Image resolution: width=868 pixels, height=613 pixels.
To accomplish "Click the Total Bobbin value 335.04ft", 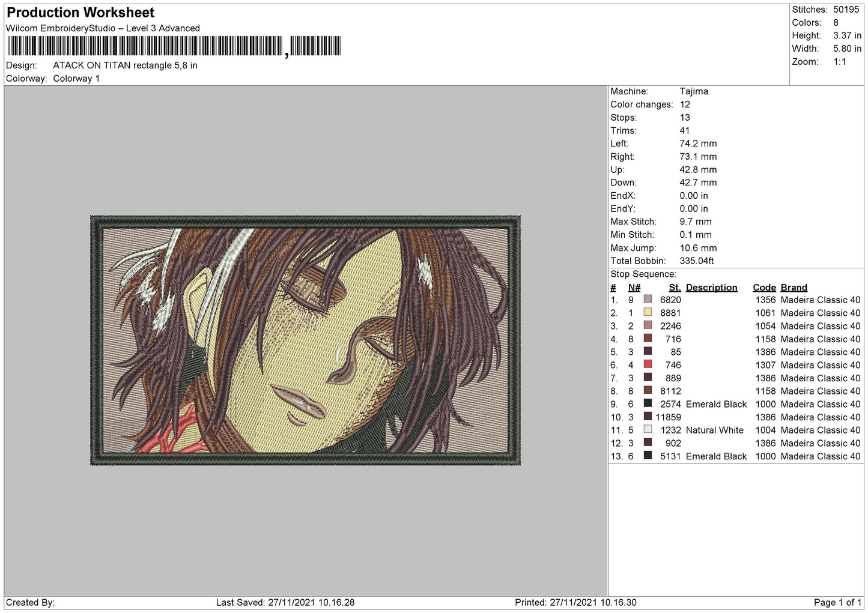I will coord(697,261).
